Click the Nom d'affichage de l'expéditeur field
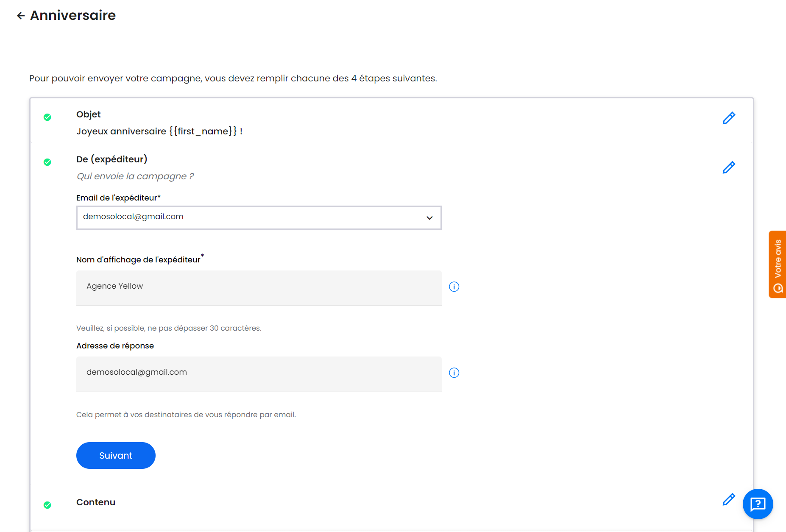The width and height of the screenshot is (786, 532). click(259, 288)
